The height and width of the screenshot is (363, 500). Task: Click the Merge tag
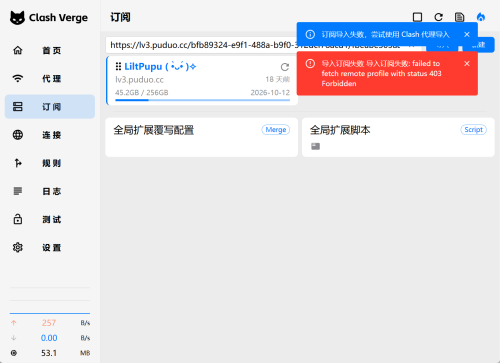[276, 130]
